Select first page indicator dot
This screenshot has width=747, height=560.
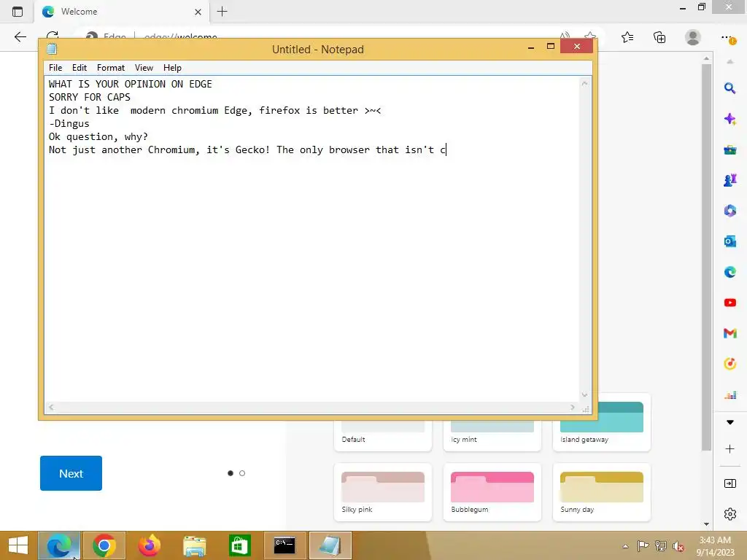coord(231,473)
